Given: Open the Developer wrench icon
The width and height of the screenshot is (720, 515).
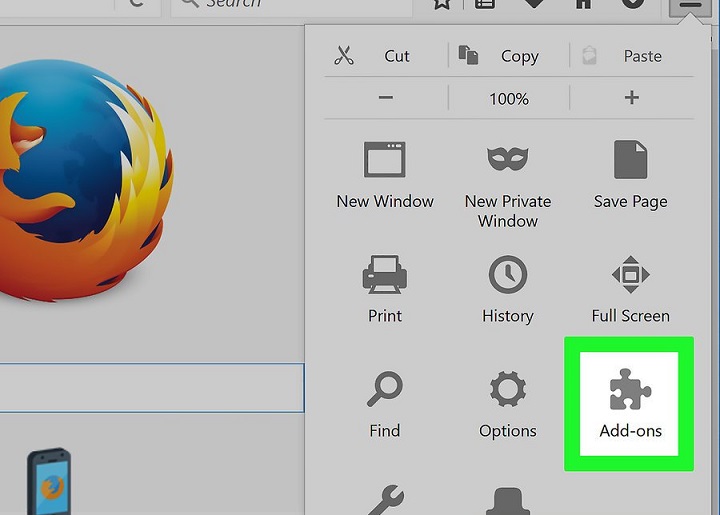Looking at the screenshot, I should (x=386, y=500).
